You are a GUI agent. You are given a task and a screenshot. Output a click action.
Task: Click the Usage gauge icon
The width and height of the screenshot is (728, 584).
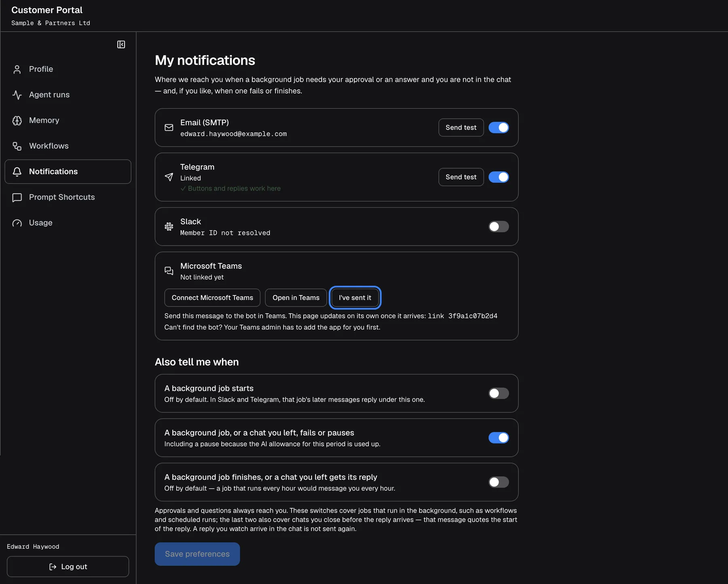pos(17,223)
